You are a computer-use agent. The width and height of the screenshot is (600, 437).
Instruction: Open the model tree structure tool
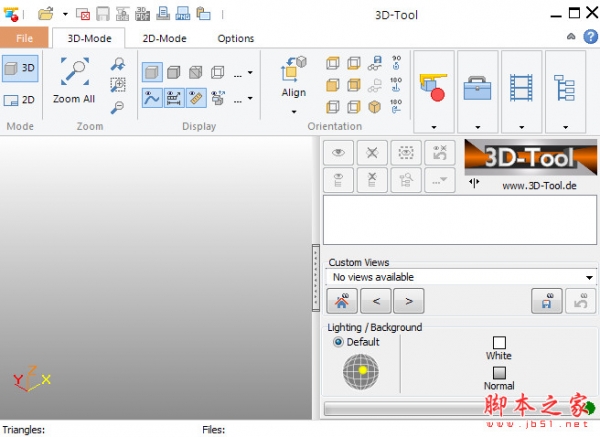click(x=565, y=87)
